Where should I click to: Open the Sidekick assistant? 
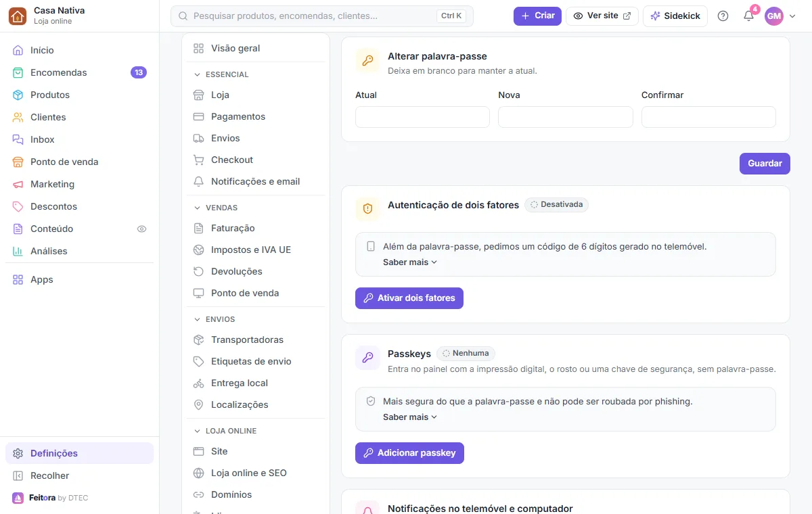[675, 16]
